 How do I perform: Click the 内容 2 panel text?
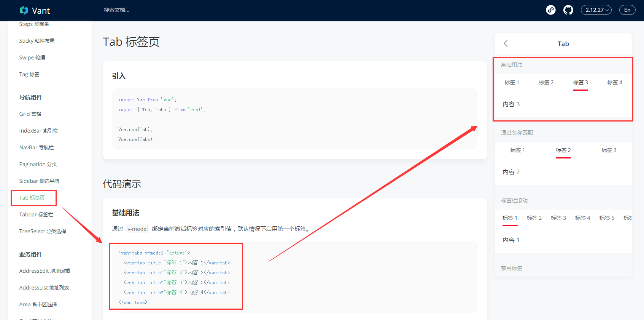click(511, 172)
